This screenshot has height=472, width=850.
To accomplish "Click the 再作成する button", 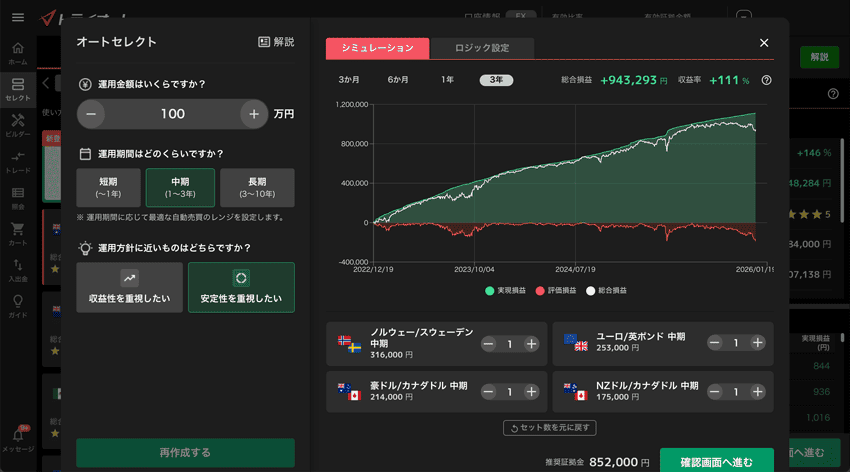I will pyautogui.click(x=185, y=452).
